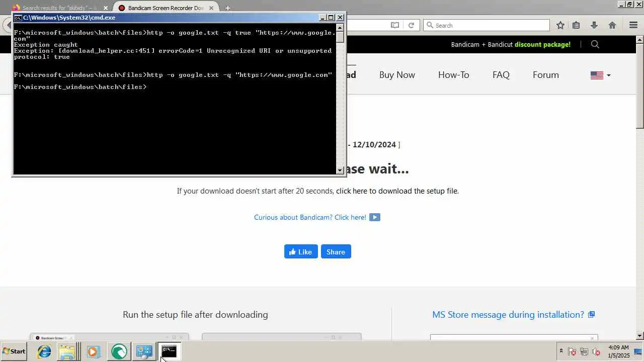Click "Run the setup file after downloading" heading
The height and width of the screenshot is (362, 644).
[195, 315]
